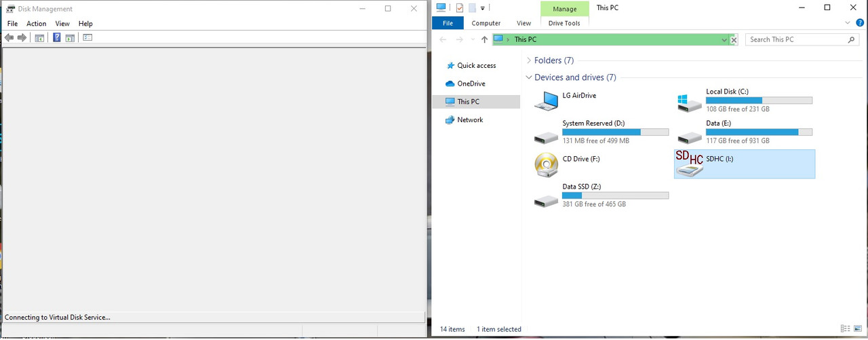Click the Settings/Properties list icon in Disk Management toolbar
868x340 pixels.
87,37
